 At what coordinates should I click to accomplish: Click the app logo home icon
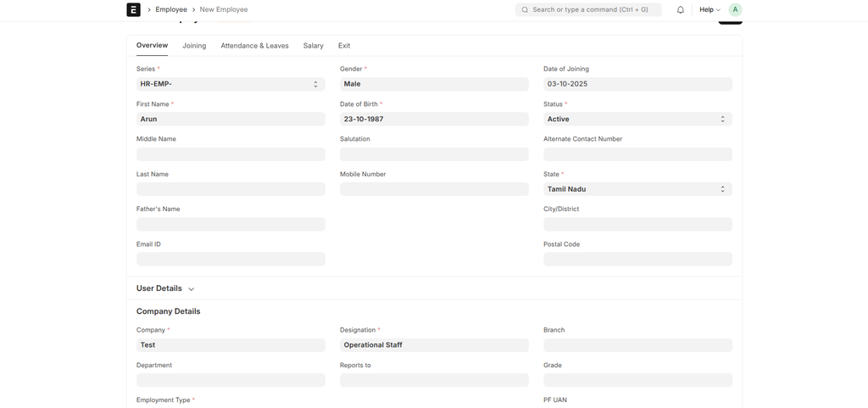[x=133, y=10]
